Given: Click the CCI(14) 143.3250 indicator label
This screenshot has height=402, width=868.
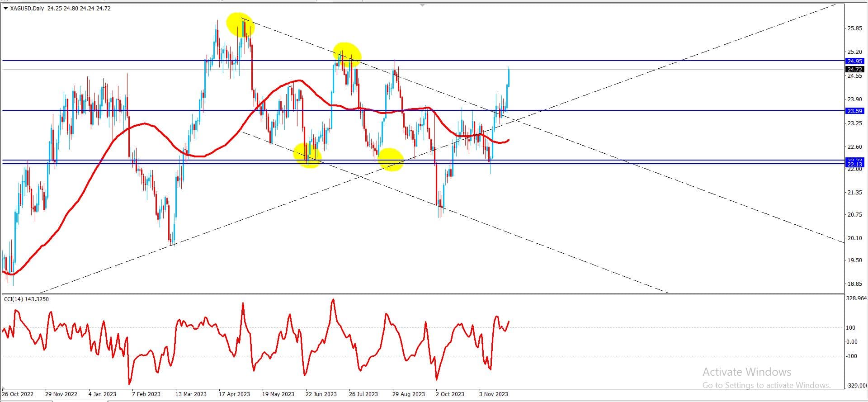Looking at the screenshot, I should [x=26, y=299].
